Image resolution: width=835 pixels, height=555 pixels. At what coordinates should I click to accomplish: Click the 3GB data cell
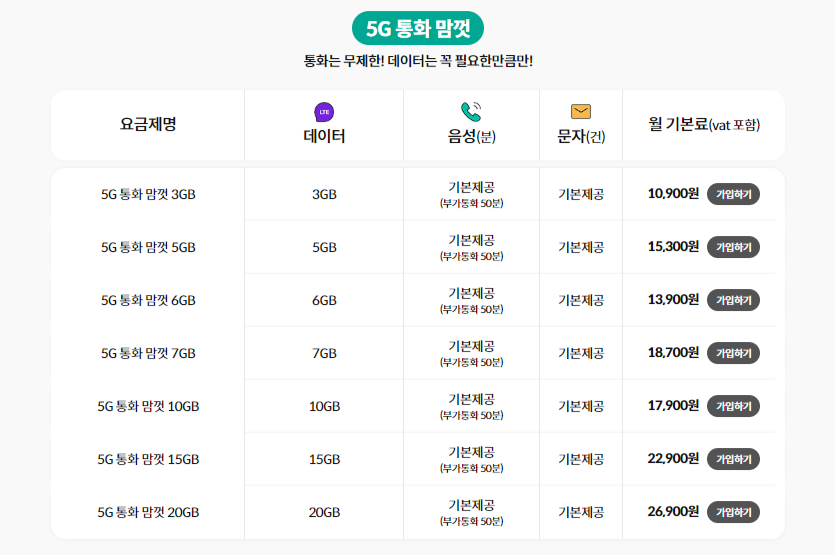click(324, 194)
